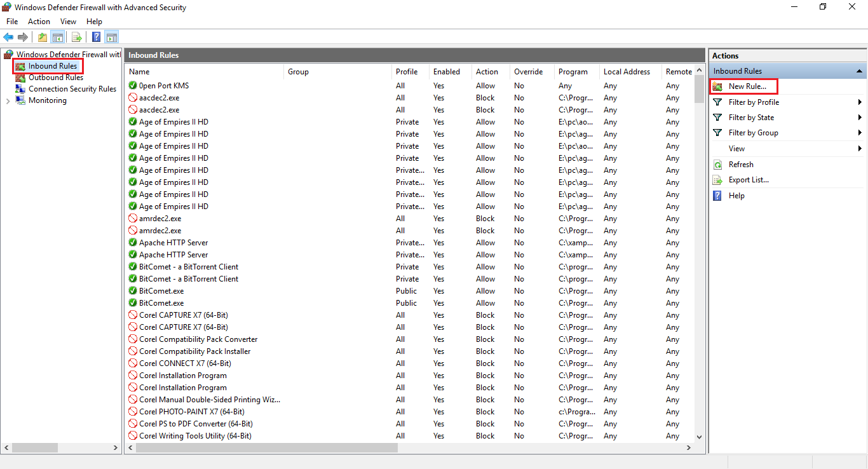Toggle the Show/Hide Console Tree toolbar icon
This screenshot has width=868, height=469.
pos(57,37)
